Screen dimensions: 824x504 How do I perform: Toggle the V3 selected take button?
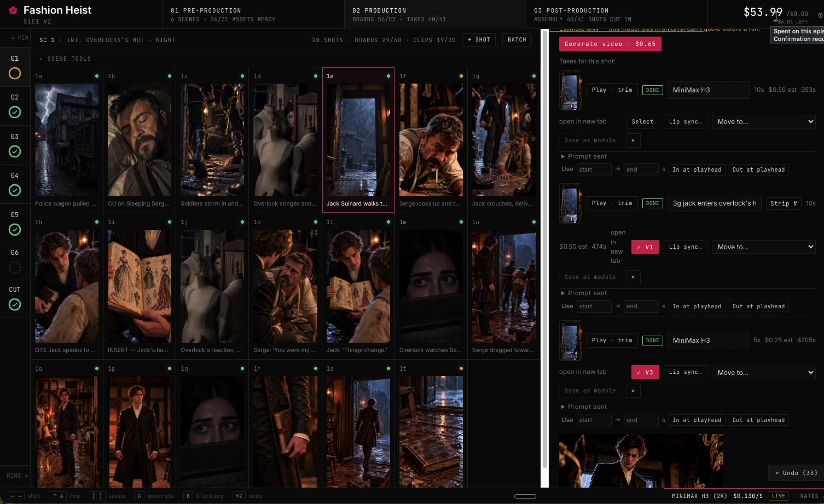coord(645,372)
